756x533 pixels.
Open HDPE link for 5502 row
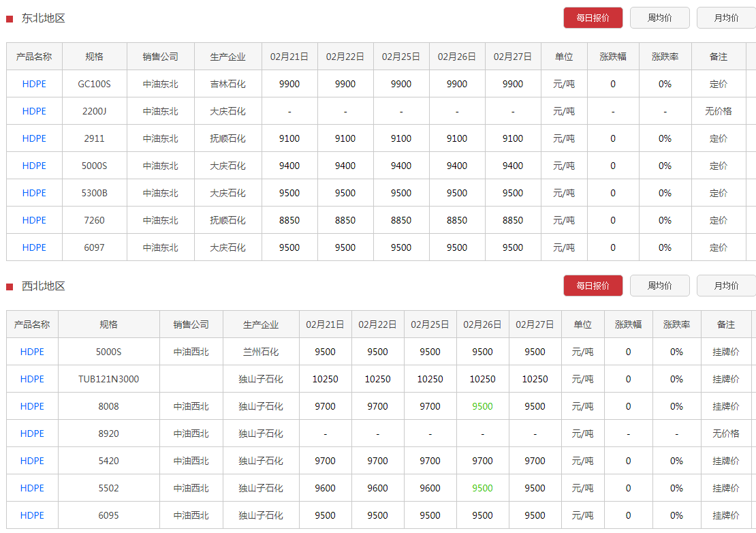click(32, 488)
